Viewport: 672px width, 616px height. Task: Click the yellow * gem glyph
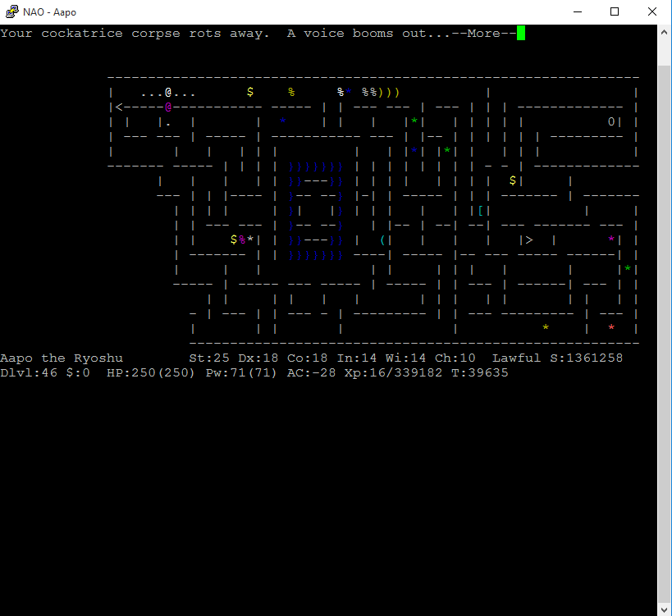[546, 328]
